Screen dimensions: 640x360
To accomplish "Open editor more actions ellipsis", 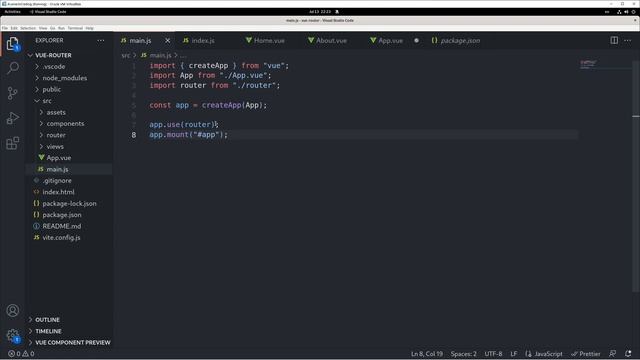I will 628,40.
